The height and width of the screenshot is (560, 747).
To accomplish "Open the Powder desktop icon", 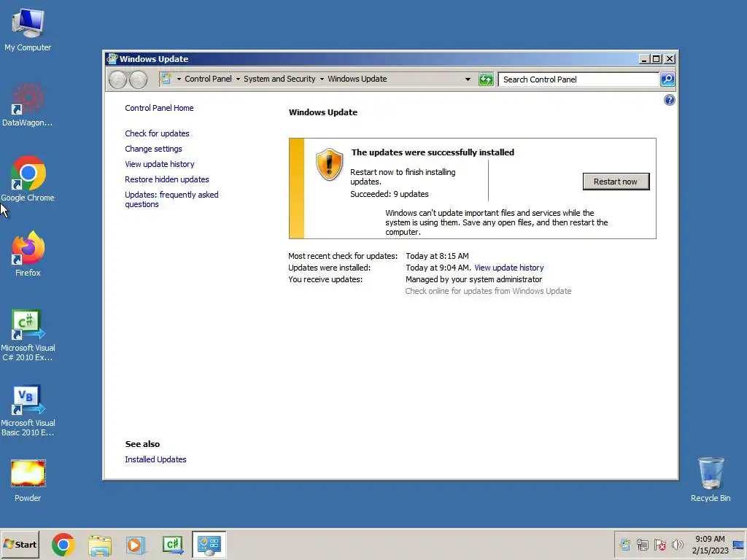I will 28,480.
